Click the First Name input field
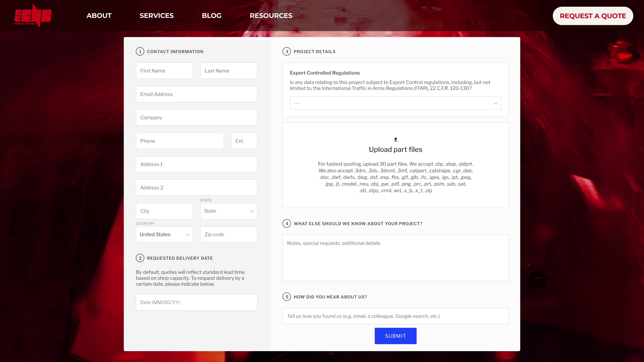 pos(164,70)
